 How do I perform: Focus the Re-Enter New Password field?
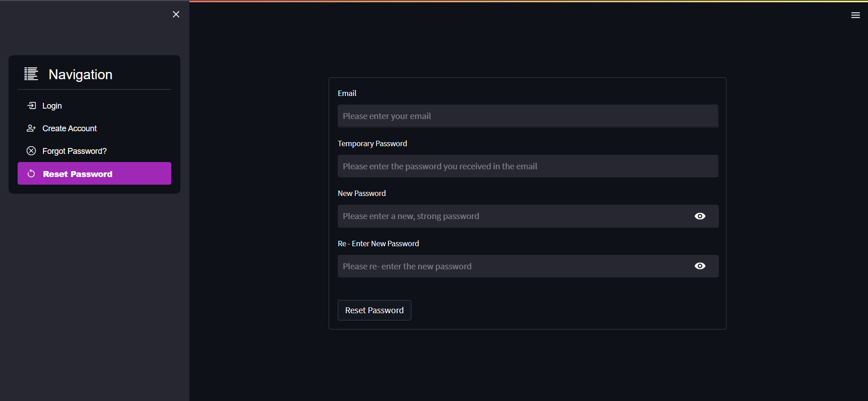pyautogui.click(x=511, y=266)
